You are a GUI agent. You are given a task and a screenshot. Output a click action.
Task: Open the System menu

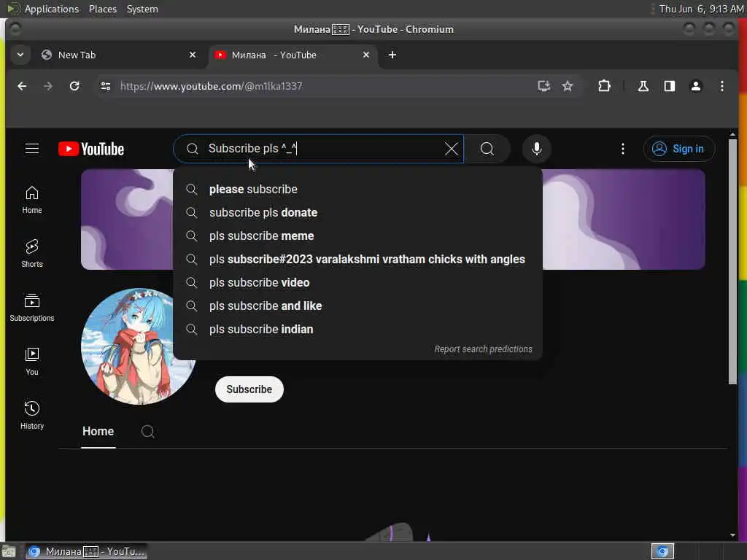[x=142, y=9]
